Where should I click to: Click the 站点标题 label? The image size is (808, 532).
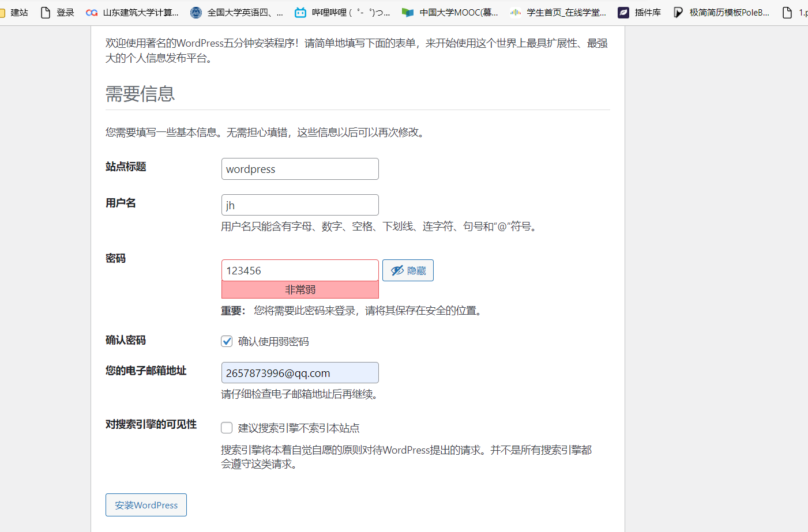(126, 167)
